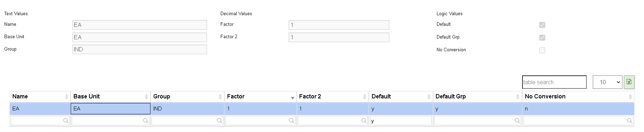Sort by Factor 2 column arrows
Screen dimensions: 644x132
(365, 97)
